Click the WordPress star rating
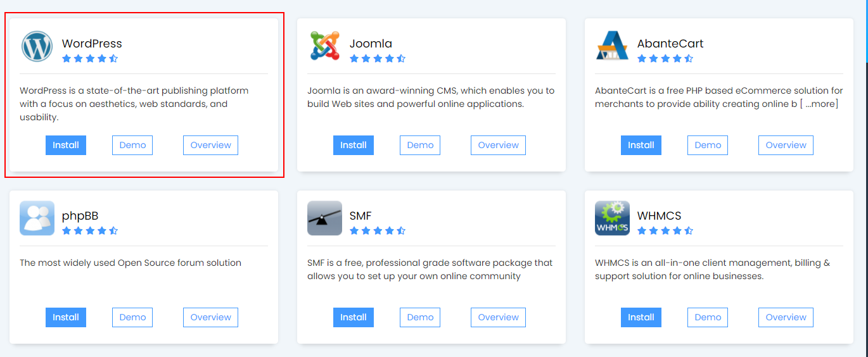The width and height of the screenshot is (868, 357). (x=90, y=59)
